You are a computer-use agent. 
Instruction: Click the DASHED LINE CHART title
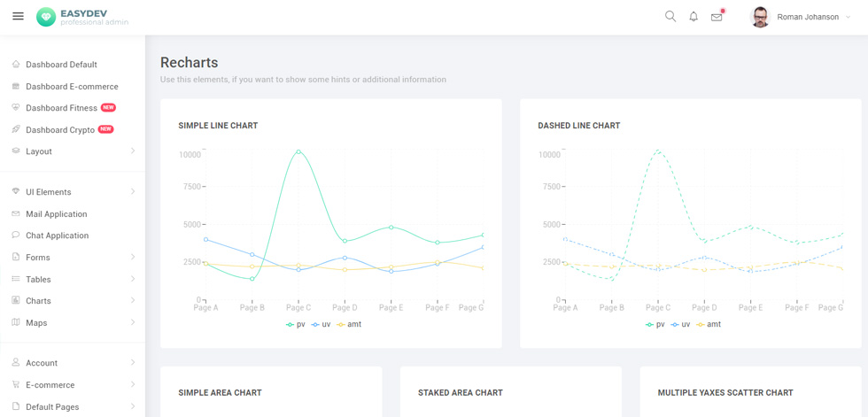coord(579,126)
